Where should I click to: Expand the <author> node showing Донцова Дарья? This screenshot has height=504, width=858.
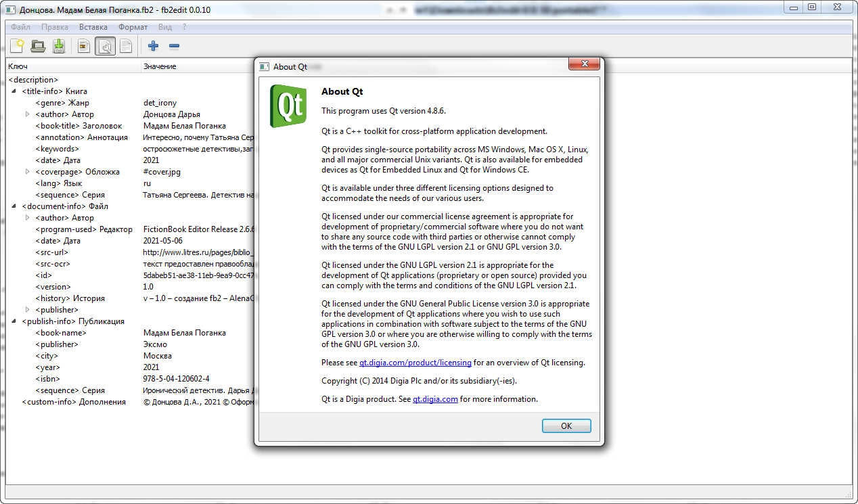tap(28, 114)
